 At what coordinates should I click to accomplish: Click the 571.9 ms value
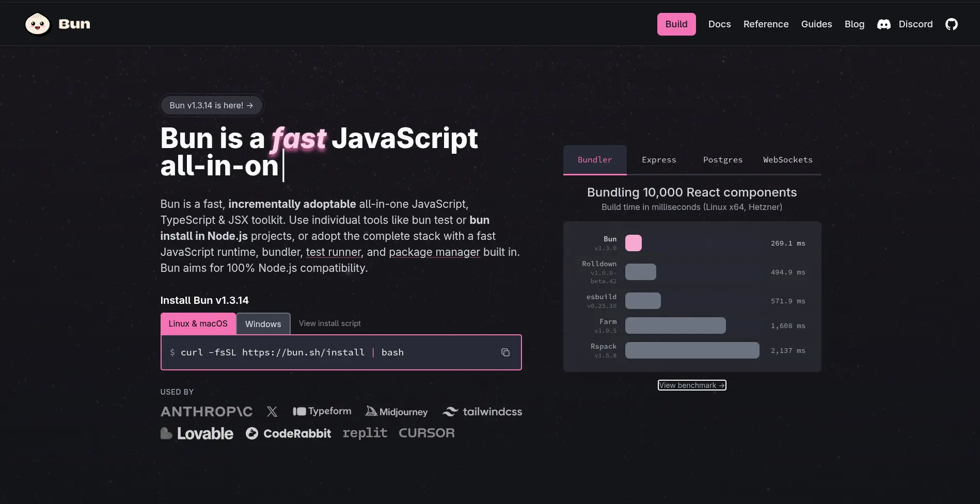coord(788,301)
